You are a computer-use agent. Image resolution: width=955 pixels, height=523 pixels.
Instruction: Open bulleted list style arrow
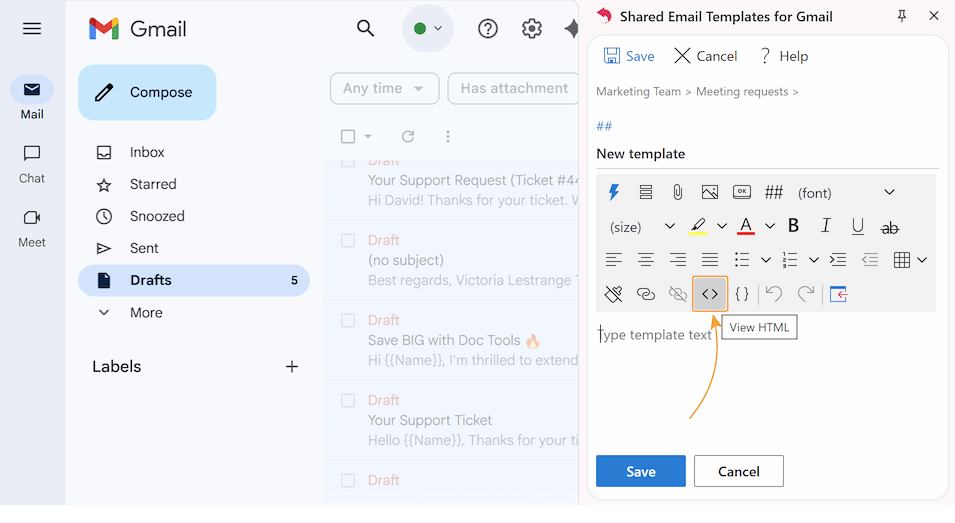pos(766,261)
